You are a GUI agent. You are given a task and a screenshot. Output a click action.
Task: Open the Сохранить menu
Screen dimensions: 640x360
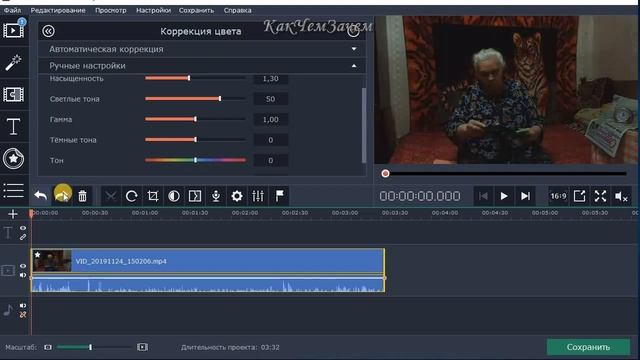click(196, 10)
